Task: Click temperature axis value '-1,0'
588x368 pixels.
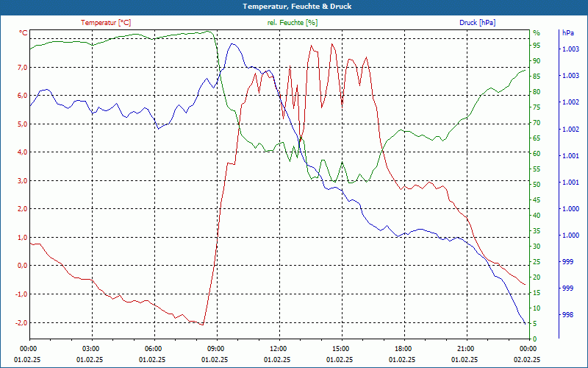Action: point(21,294)
